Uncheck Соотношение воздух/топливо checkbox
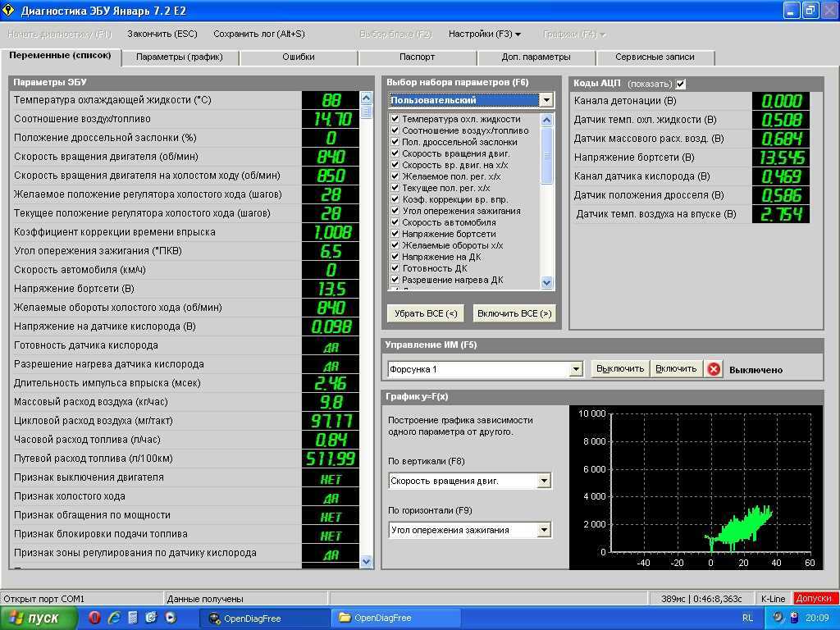 [x=395, y=130]
